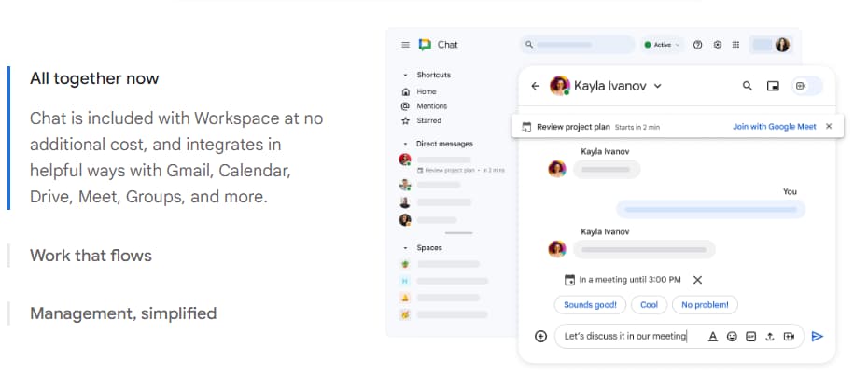This screenshot has width=868, height=389.
Task: Choose the Sounds good! smart reply
Action: pos(590,304)
